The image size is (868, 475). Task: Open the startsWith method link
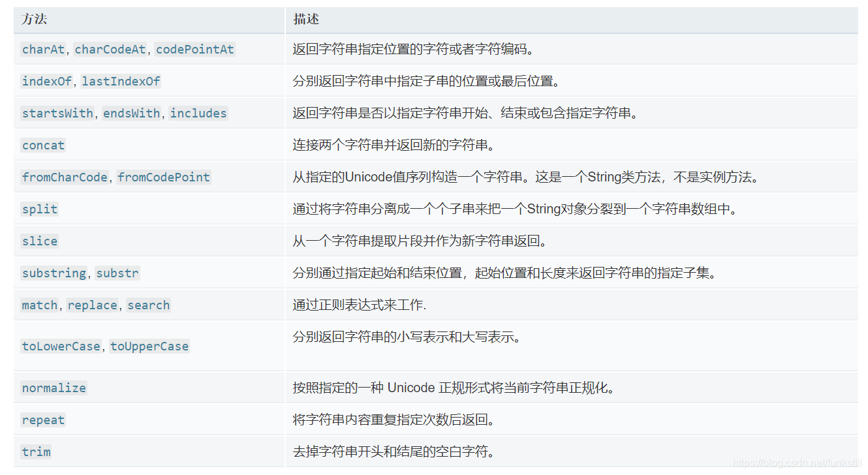point(58,114)
